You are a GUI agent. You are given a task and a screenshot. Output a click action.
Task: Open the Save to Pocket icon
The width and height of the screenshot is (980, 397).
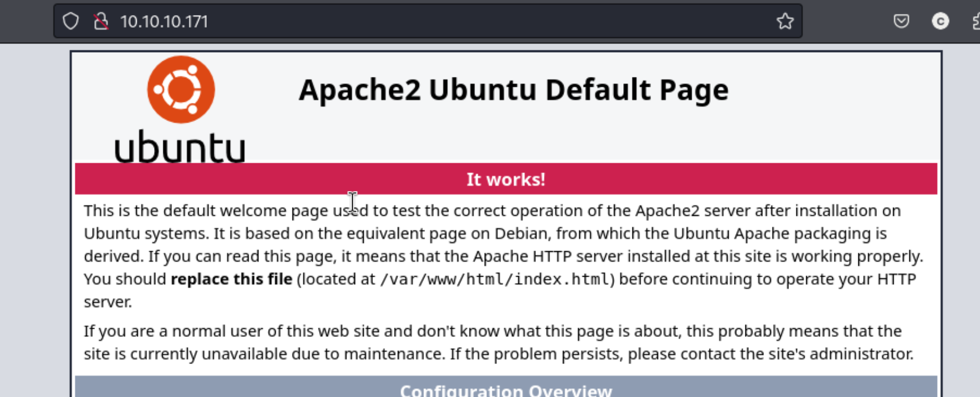pos(901,21)
